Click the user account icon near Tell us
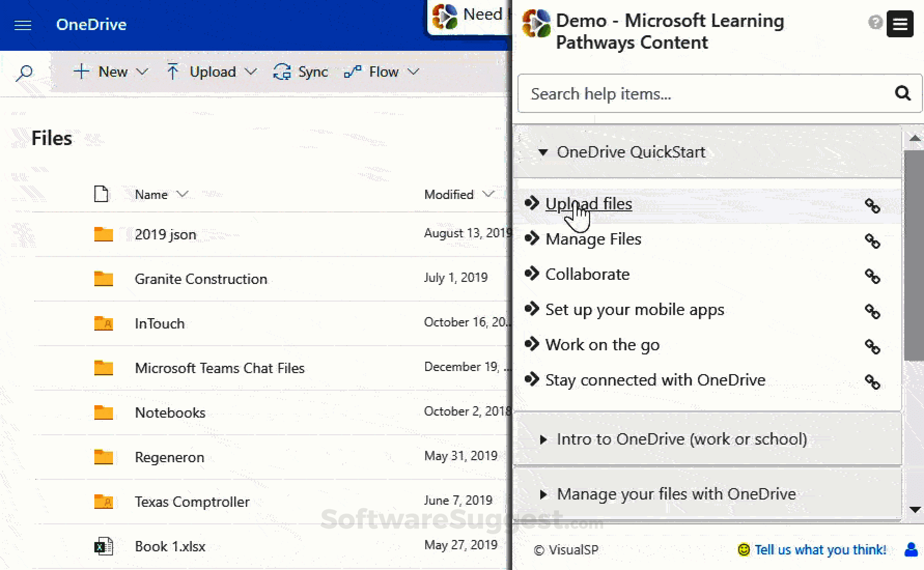This screenshot has height=570, width=924. 911,550
